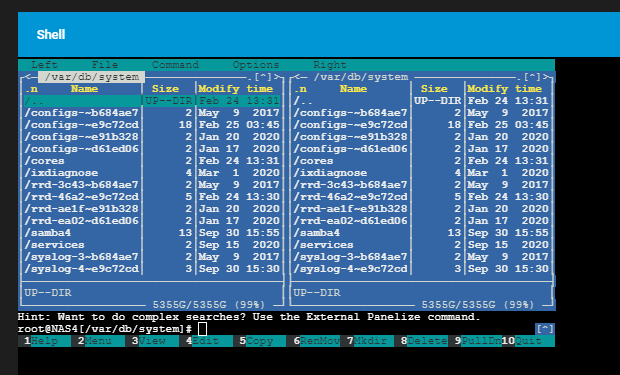Image resolution: width=620 pixels, height=375 pixels.
Task: Select /configs-~d61ed06 in left panel
Action: 152,149
